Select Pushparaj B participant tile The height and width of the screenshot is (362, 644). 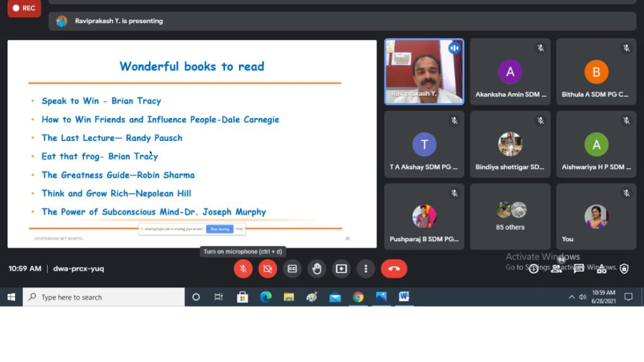(425, 217)
